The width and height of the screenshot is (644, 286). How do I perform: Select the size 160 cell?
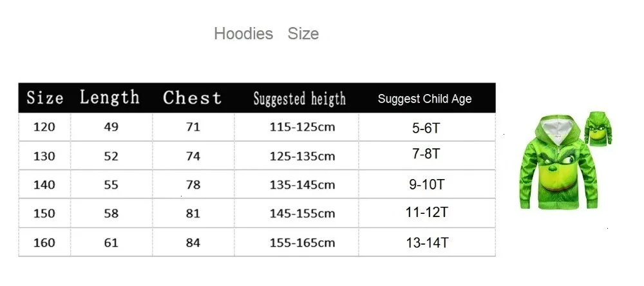coord(44,243)
